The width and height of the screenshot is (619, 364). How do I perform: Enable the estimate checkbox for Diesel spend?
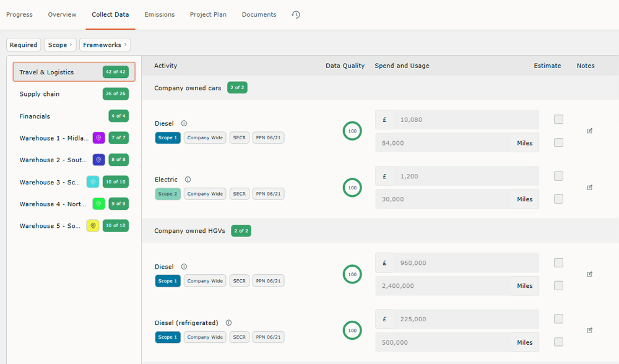(x=558, y=119)
